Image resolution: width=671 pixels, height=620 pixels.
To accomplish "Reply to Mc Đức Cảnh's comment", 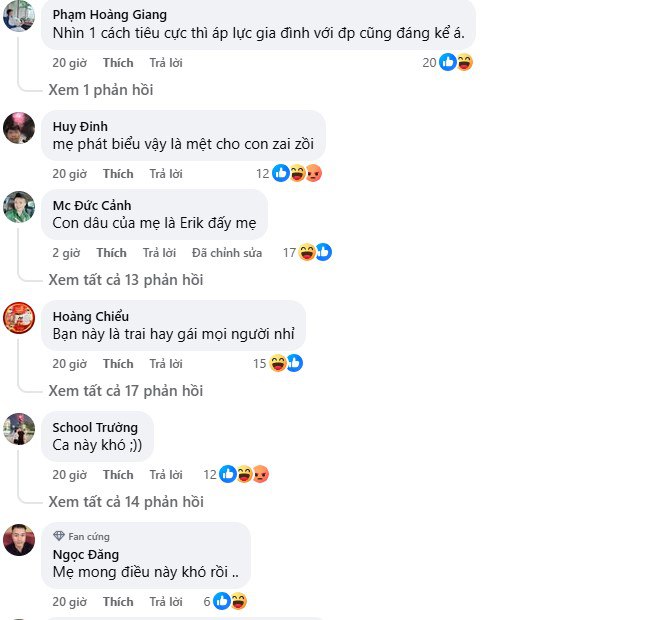I will tap(159, 253).
